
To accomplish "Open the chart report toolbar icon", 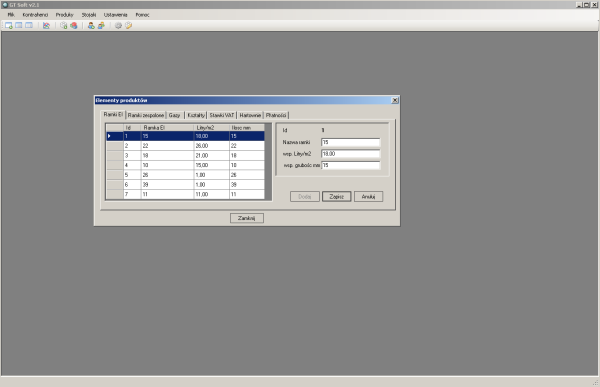I will pos(46,26).
